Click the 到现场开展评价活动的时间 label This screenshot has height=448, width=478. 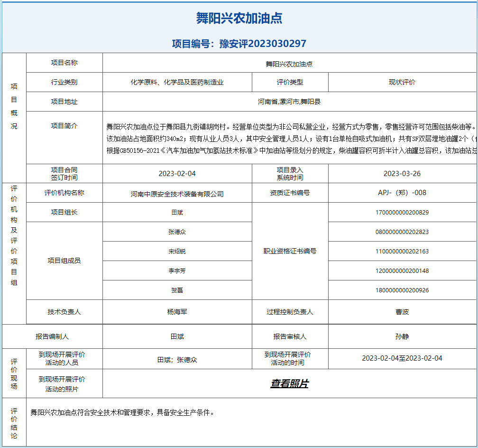287,358
